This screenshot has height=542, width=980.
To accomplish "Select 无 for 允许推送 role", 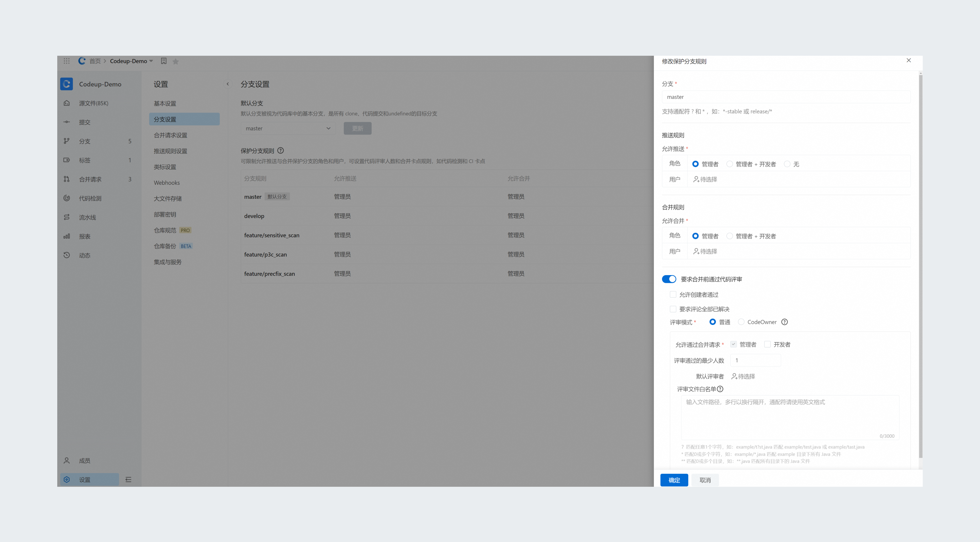I will (x=787, y=164).
